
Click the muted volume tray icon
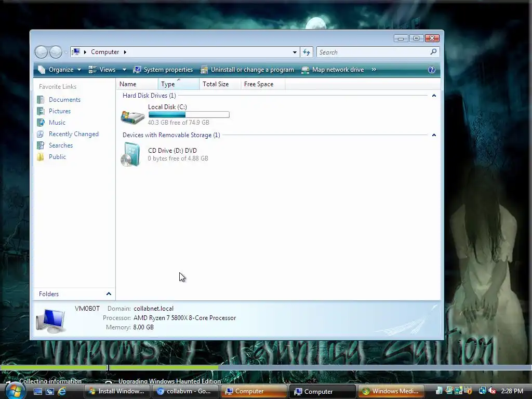pyautogui.click(x=493, y=391)
